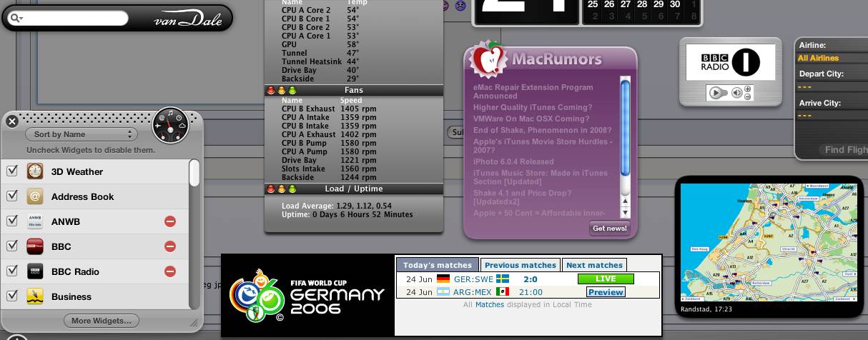Click the Dashboard gauge icon on widget manager
Image resolution: width=868 pixels, height=340 pixels.
[170, 125]
